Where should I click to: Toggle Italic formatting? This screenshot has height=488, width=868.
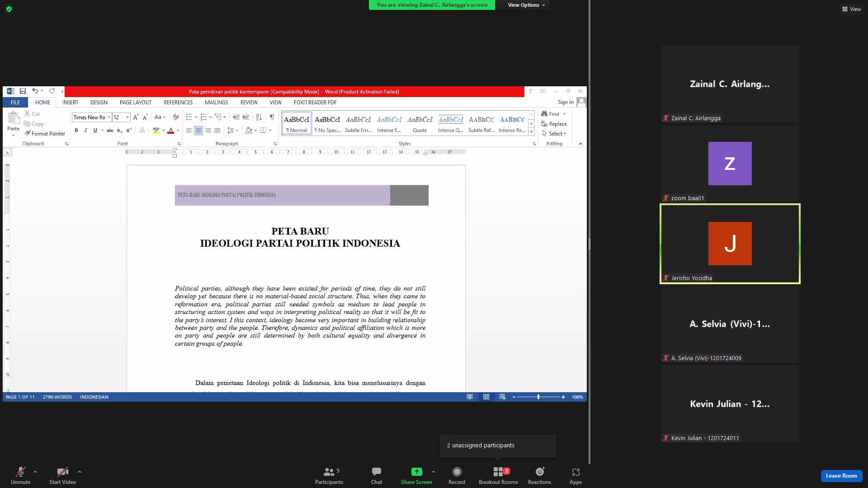(x=85, y=131)
